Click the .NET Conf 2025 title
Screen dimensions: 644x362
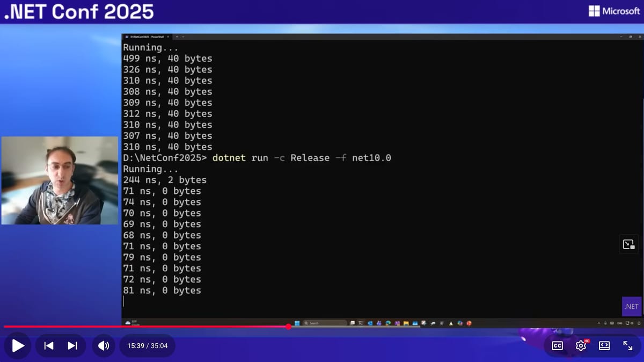coord(79,12)
